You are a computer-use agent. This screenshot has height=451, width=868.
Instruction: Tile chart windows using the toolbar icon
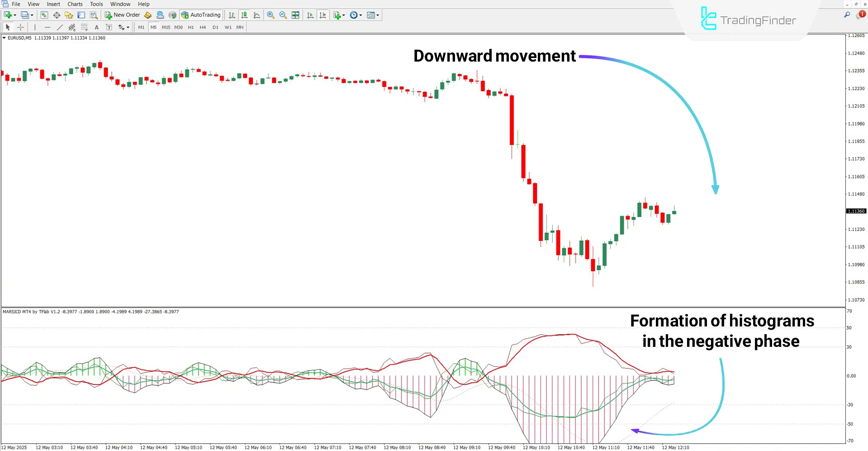click(x=294, y=15)
